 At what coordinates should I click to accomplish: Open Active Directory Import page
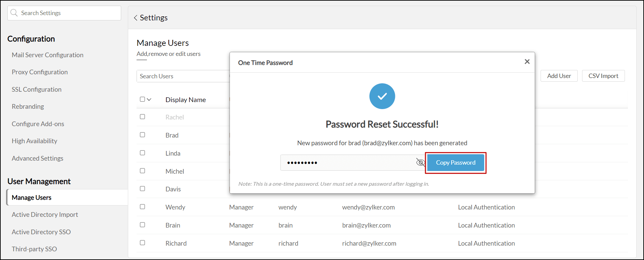pos(45,214)
